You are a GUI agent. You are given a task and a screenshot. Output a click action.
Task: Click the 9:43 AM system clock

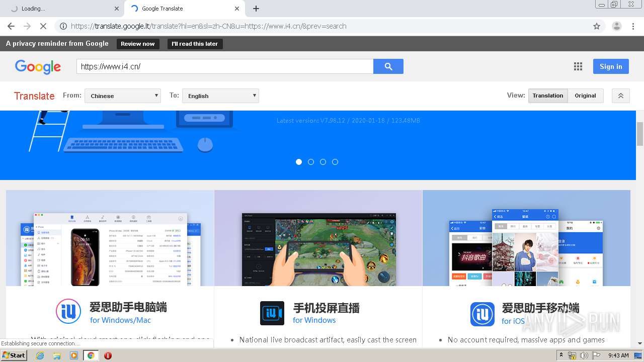[618, 355]
